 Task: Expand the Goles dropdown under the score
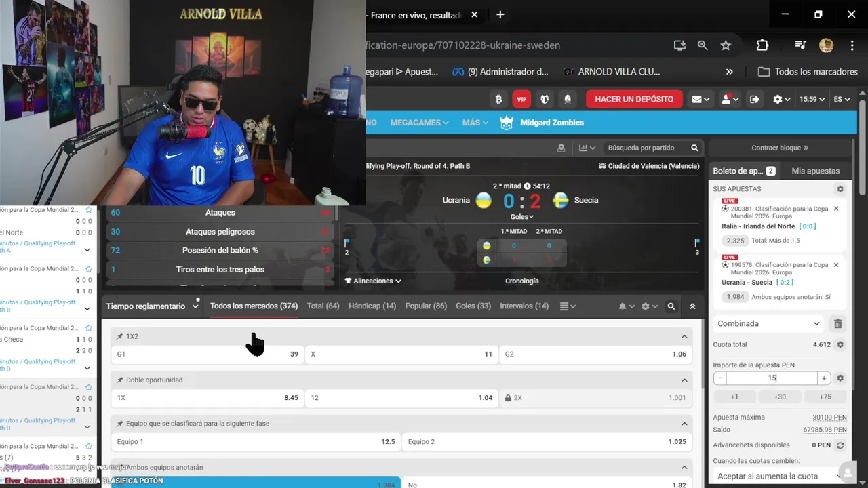(x=521, y=217)
